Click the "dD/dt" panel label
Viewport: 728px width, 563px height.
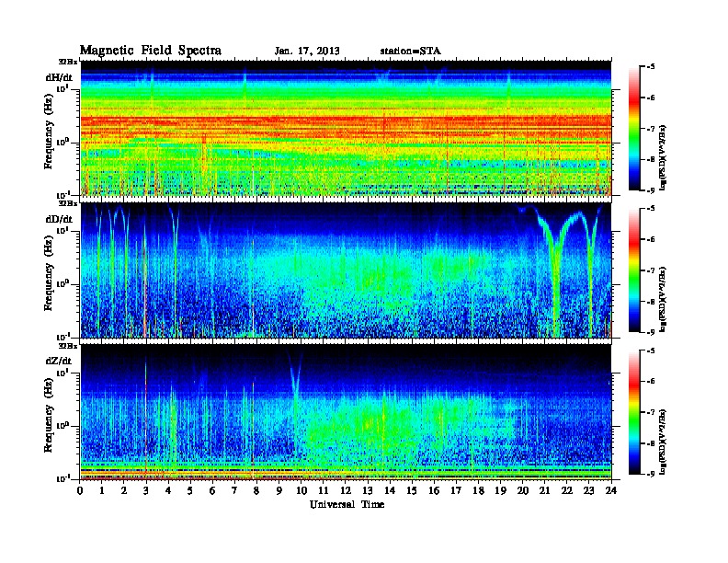click(x=59, y=219)
